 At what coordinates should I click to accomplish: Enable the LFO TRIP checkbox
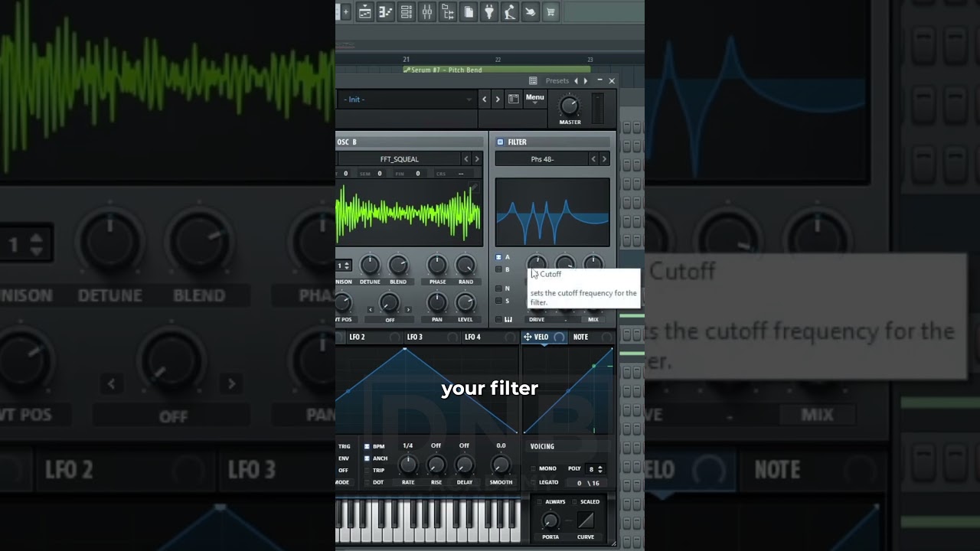(x=367, y=470)
